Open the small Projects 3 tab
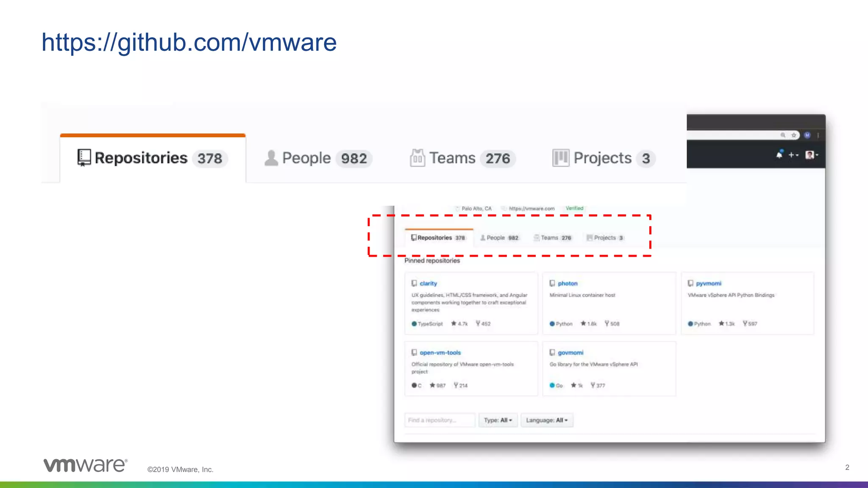This screenshot has height=488, width=868. click(605, 238)
